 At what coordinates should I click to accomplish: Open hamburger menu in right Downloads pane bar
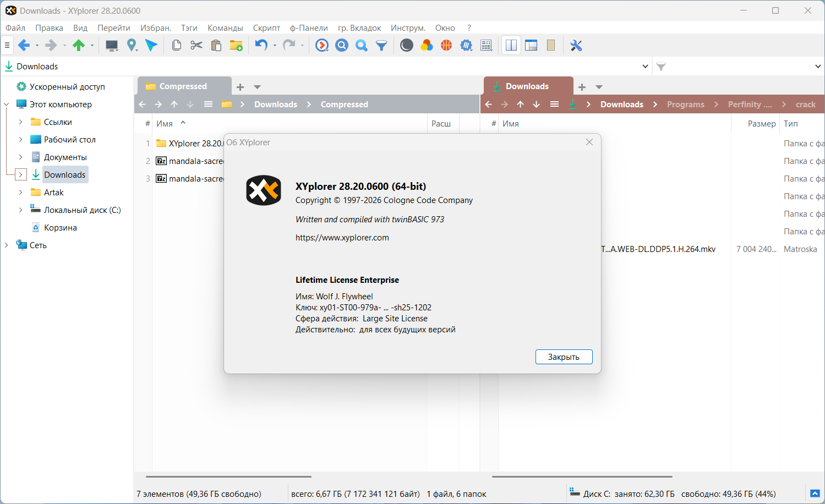pyautogui.click(x=554, y=105)
